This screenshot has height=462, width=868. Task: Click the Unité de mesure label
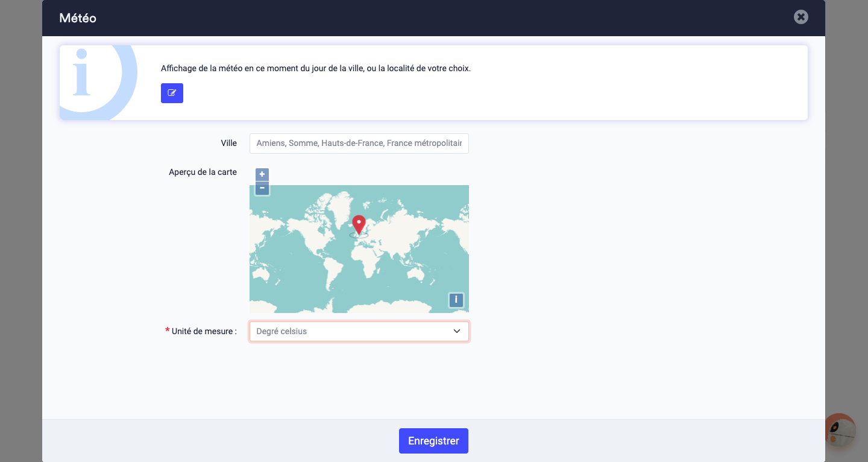point(204,331)
